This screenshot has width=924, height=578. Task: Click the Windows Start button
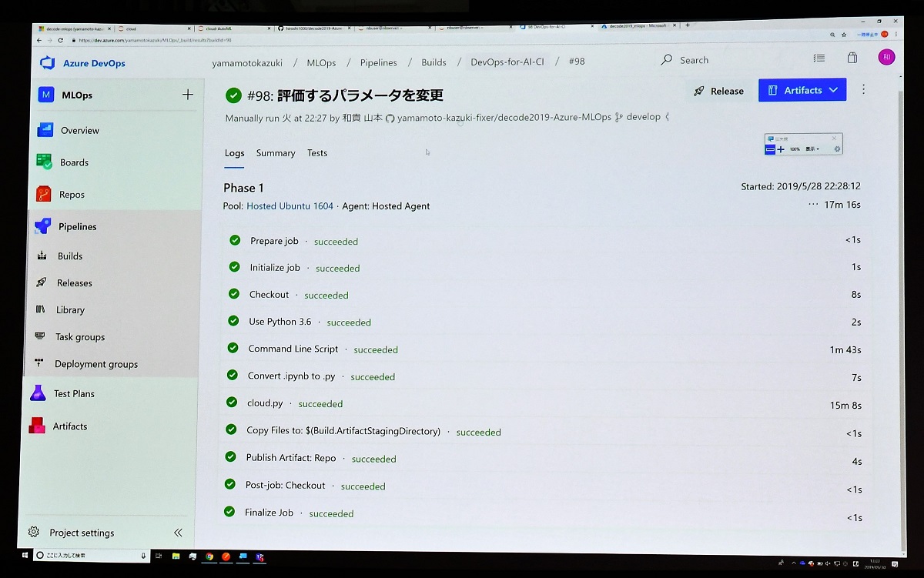tap(25, 555)
